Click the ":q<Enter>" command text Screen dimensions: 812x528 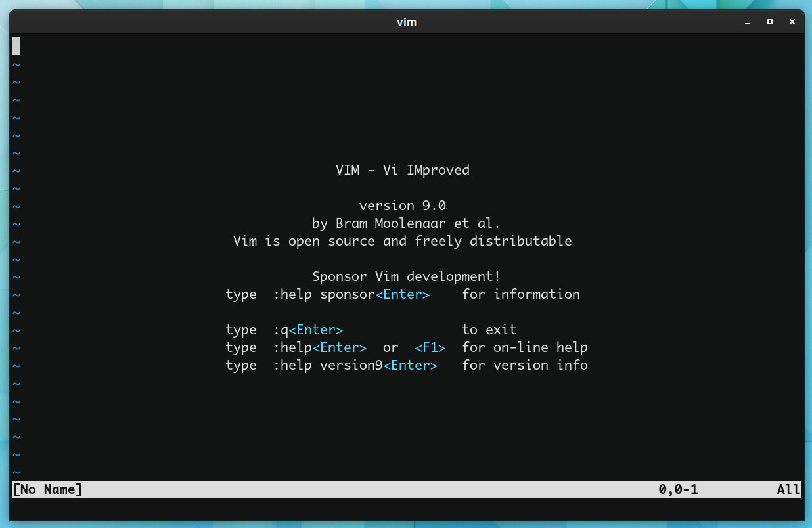tap(308, 330)
